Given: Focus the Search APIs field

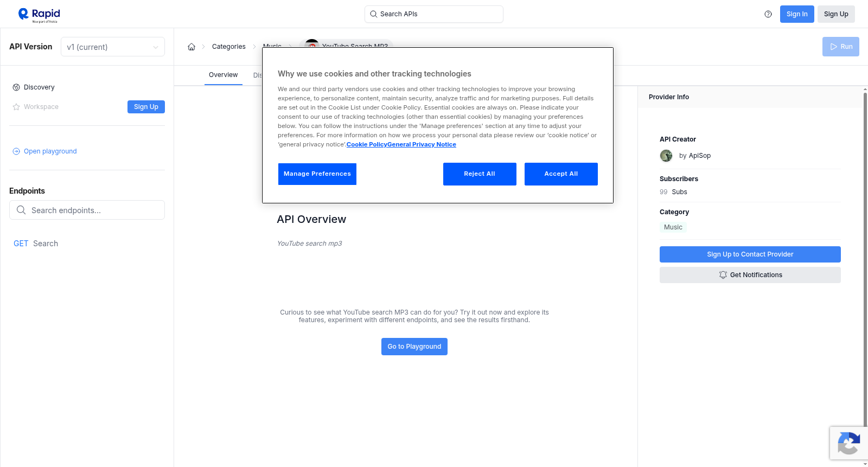Looking at the screenshot, I should (434, 14).
